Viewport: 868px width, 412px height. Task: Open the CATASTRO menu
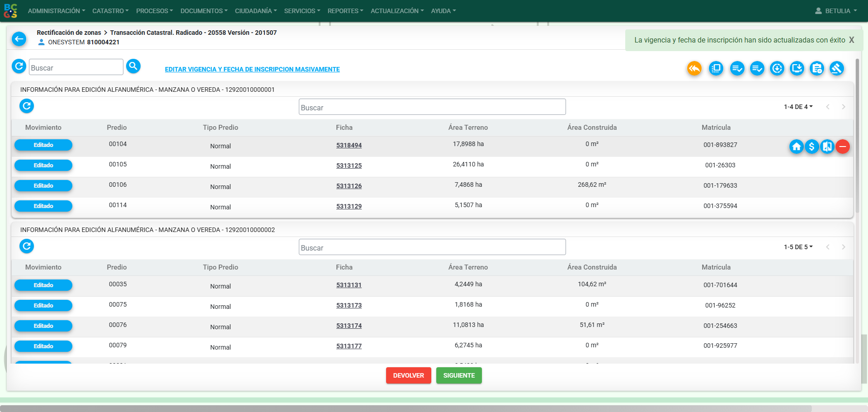110,11
